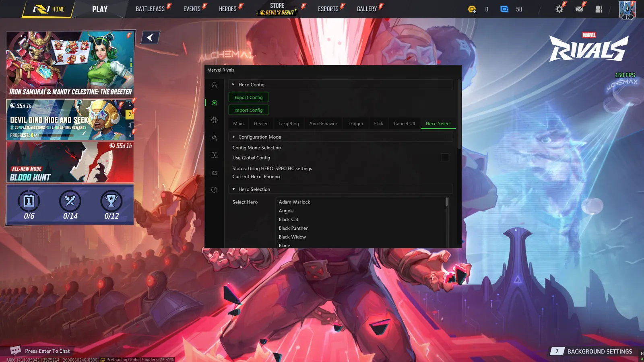
Task: Click the Marvel Rivals logo
Action: pyautogui.click(x=589, y=47)
